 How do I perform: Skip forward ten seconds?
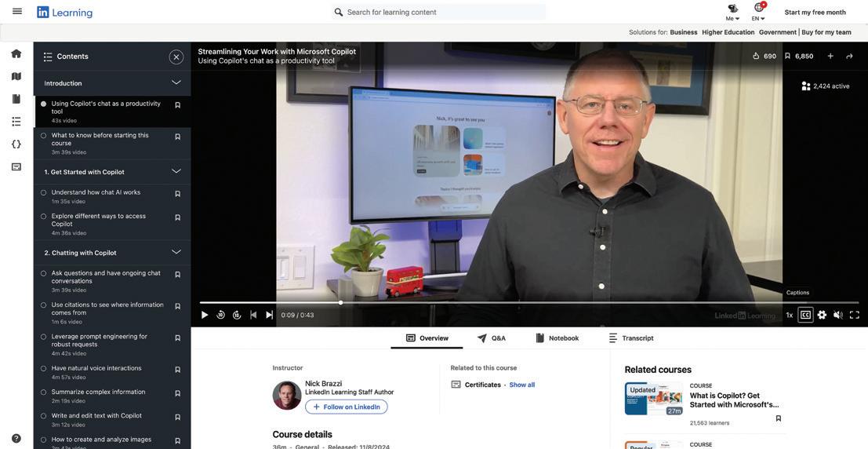(236, 315)
